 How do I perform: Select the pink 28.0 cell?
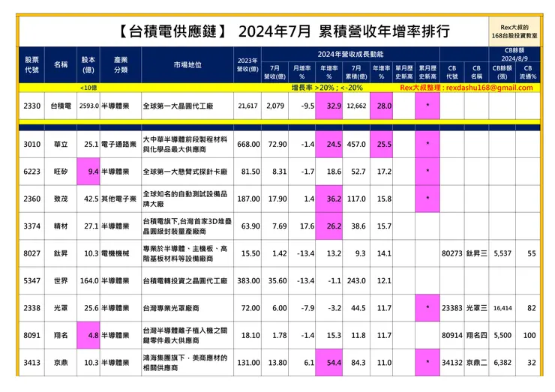[381, 106]
